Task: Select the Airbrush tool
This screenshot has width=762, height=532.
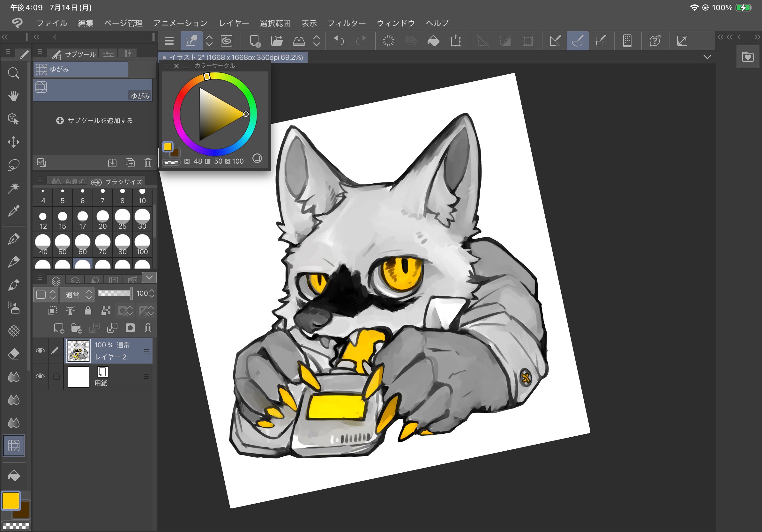Action: click(x=14, y=308)
